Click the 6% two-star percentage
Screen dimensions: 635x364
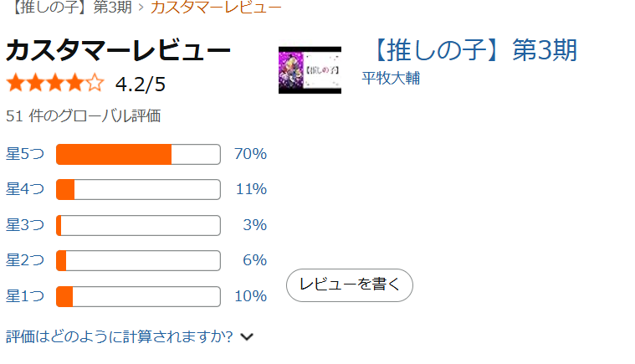pyautogui.click(x=254, y=260)
